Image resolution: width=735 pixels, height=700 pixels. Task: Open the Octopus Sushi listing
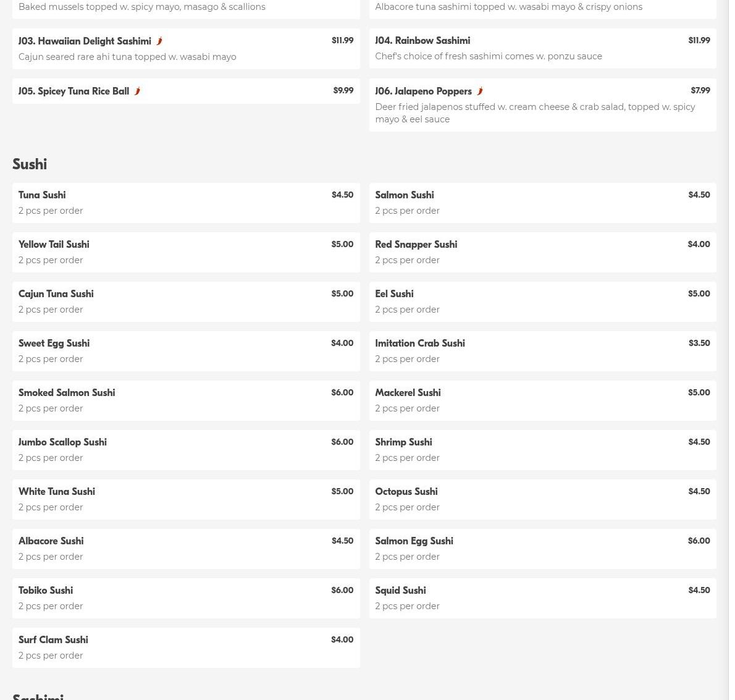point(542,499)
